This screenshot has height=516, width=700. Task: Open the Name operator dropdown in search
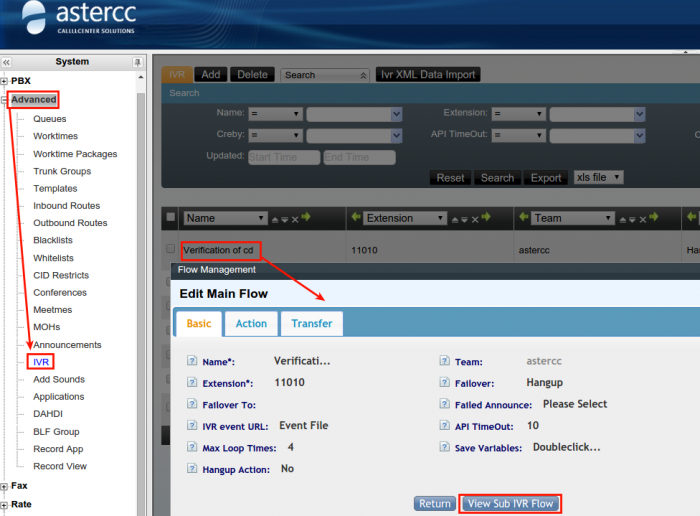[x=275, y=114]
